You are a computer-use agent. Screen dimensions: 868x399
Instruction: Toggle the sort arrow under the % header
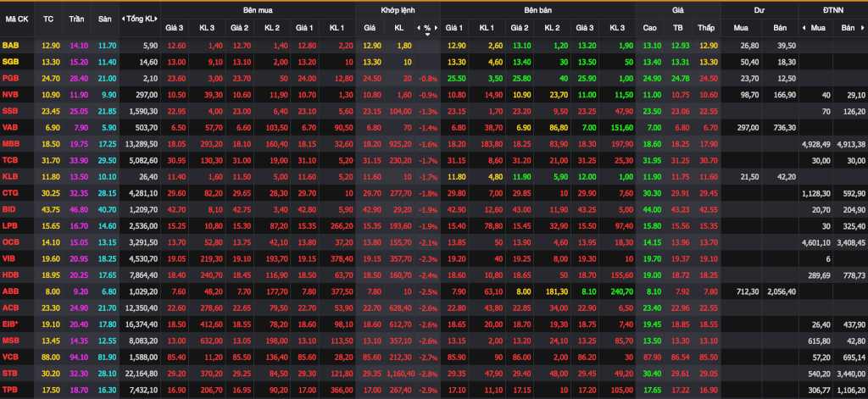click(x=427, y=35)
